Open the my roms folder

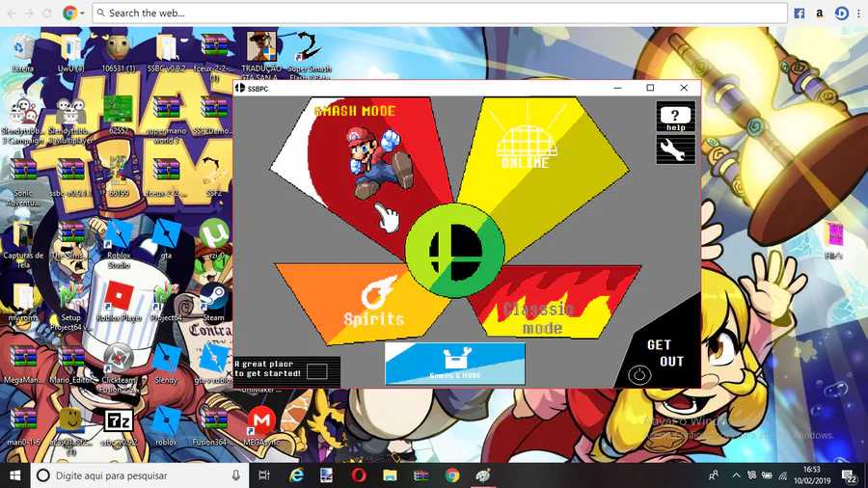(x=23, y=302)
